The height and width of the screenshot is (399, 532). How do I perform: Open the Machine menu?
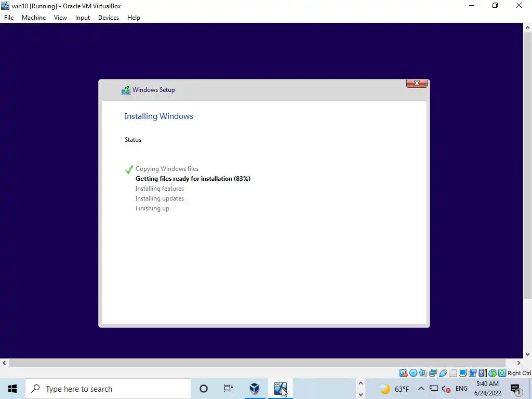34,18
